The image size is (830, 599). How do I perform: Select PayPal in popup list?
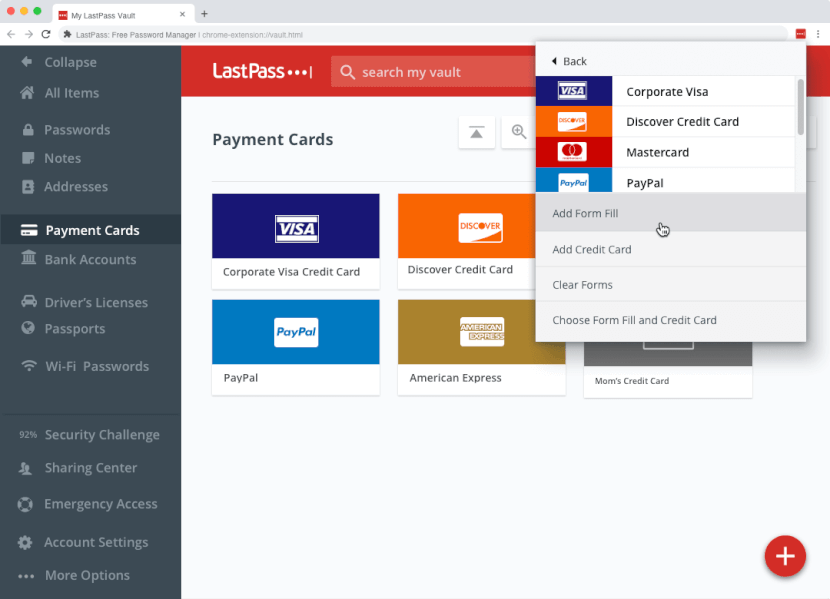click(x=665, y=180)
